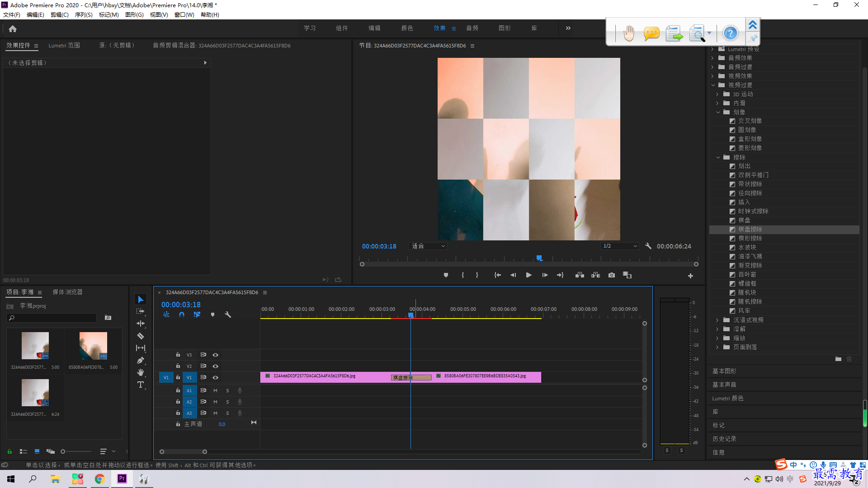Open the 媒体浏览器 tab
This screenshot has height=488, width=868.
(67, 292)
